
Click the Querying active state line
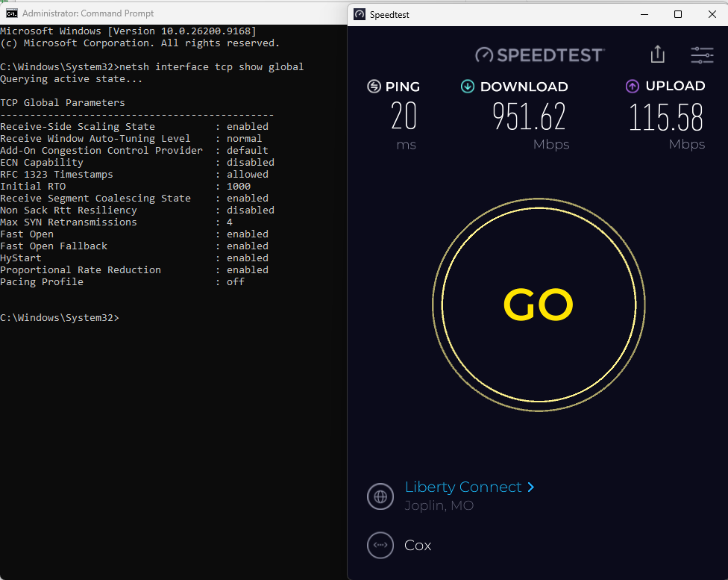71,79
